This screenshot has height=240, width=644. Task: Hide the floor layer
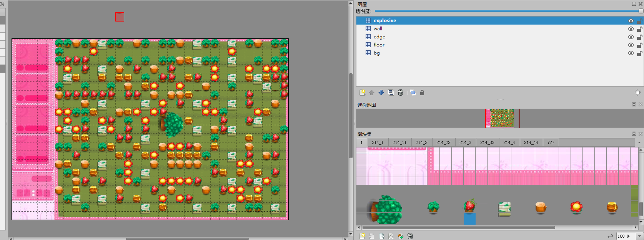(631, 45)
